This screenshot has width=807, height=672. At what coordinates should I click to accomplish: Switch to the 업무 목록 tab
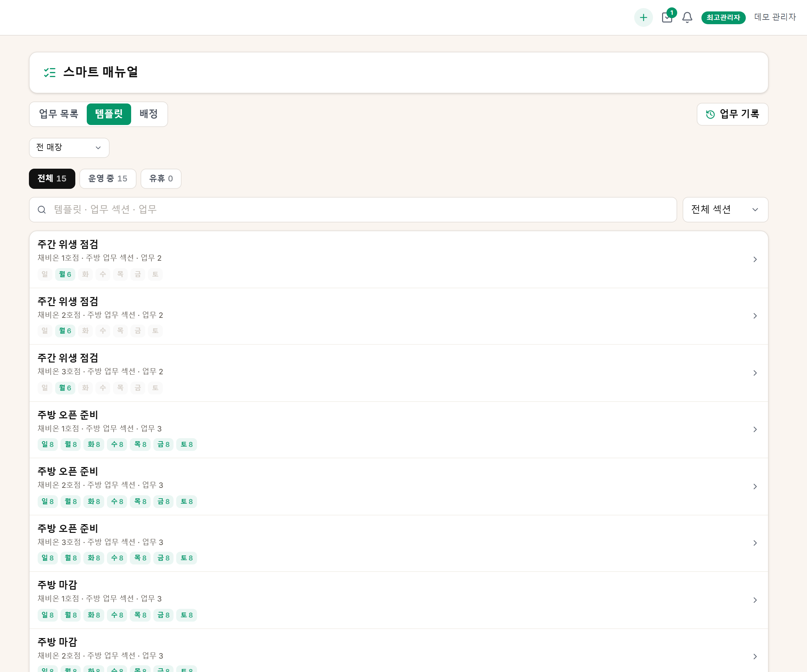point(59,114)
